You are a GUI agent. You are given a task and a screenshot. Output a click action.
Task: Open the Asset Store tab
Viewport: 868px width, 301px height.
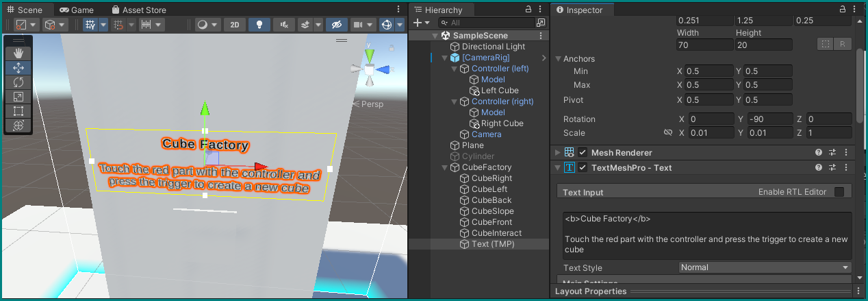pyautogui.click(x=139, y=10)
